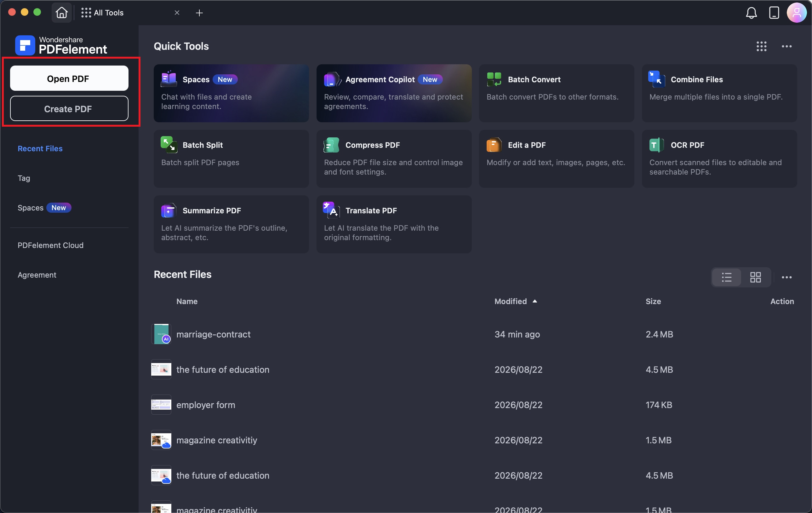Click the Summarize PDF tool icon
Viewport: 812px width, 513px height.
tap(169, 210)
